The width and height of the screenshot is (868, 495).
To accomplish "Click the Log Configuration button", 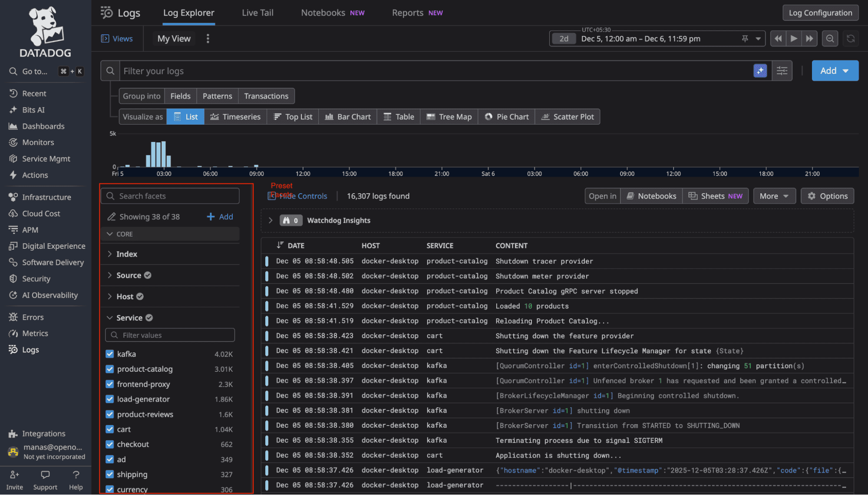I will [820, 13].
